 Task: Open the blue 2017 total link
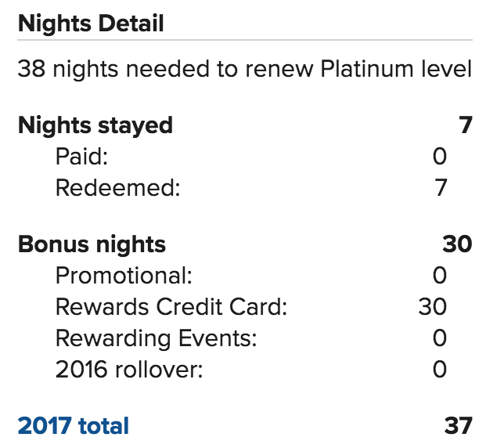[x=74, y=426]
